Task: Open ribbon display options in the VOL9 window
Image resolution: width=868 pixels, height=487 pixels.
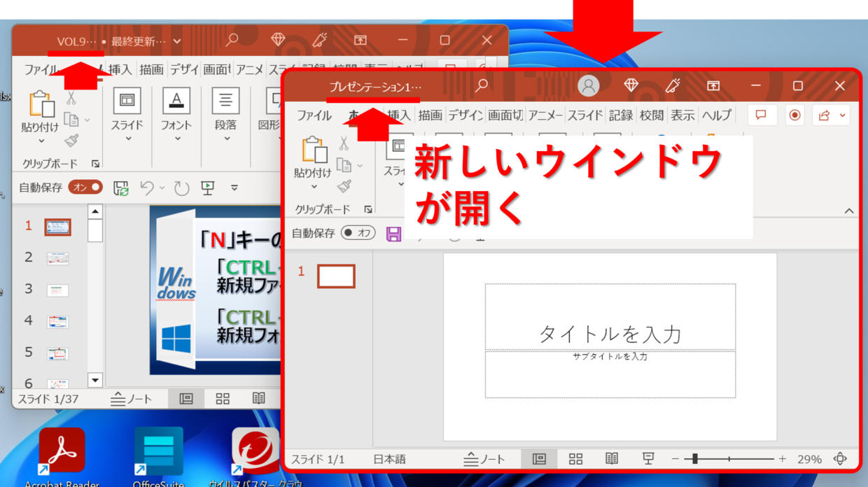Action: click(360, 41)
